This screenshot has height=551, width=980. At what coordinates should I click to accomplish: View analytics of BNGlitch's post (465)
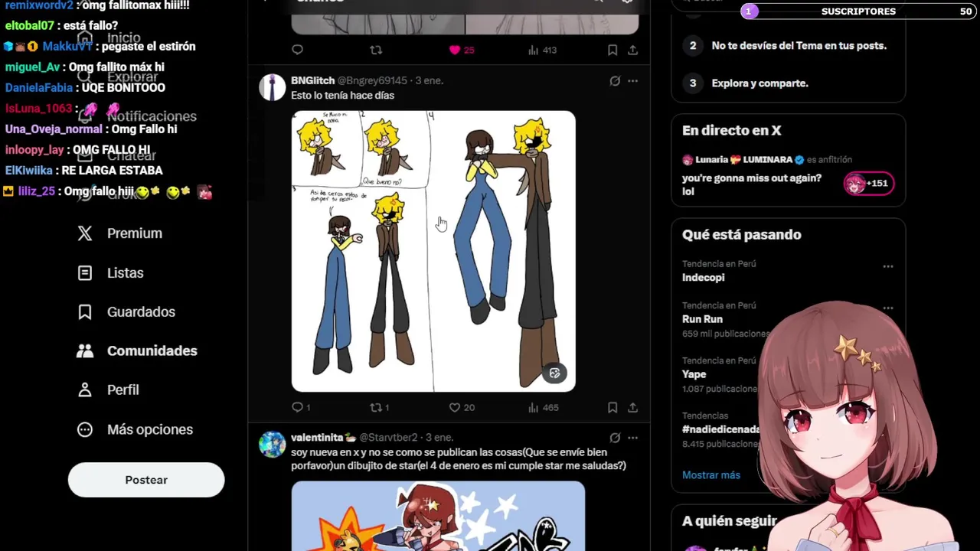[543, 408]
